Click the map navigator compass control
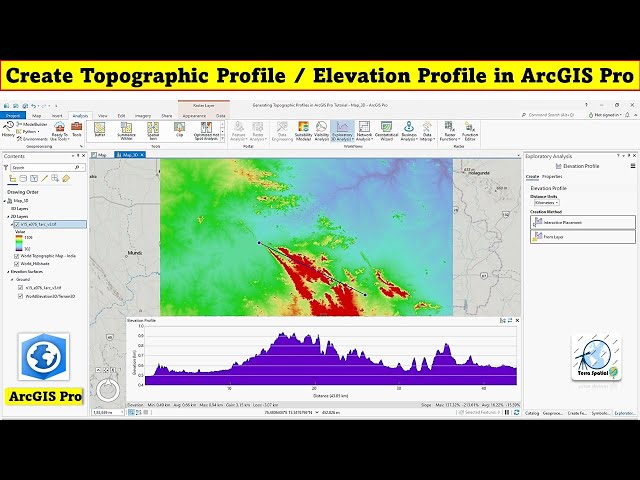The image size is (640, 480). (108, 389)
